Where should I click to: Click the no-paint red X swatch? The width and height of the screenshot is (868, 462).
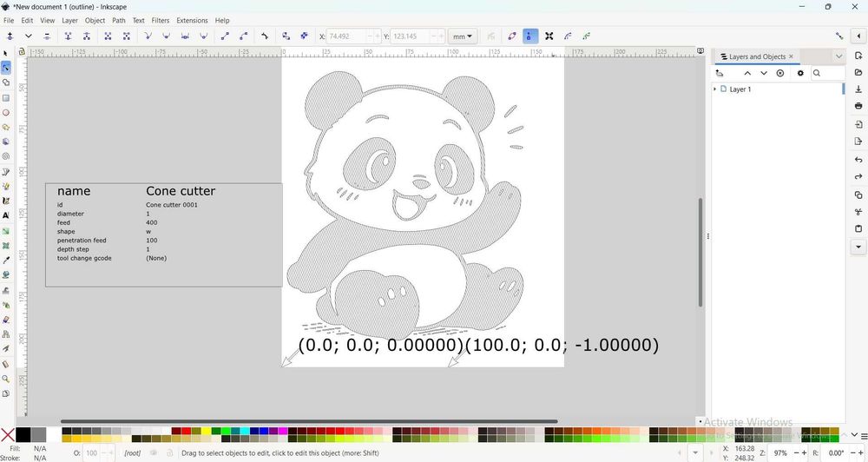tap(8, 435)
